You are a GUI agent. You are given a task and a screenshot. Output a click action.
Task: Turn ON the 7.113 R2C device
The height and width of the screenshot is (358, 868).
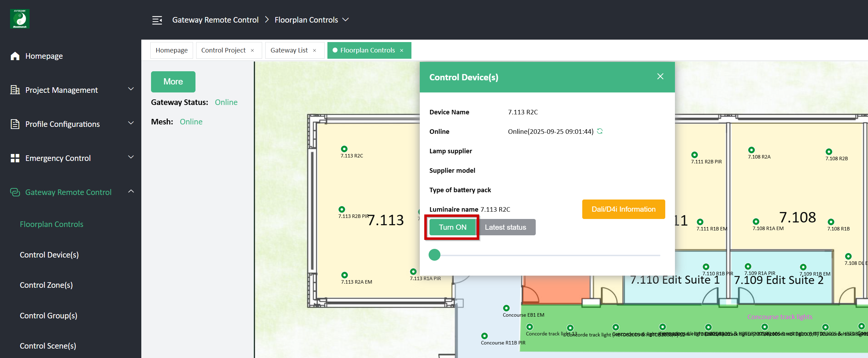tap(452, 227)
